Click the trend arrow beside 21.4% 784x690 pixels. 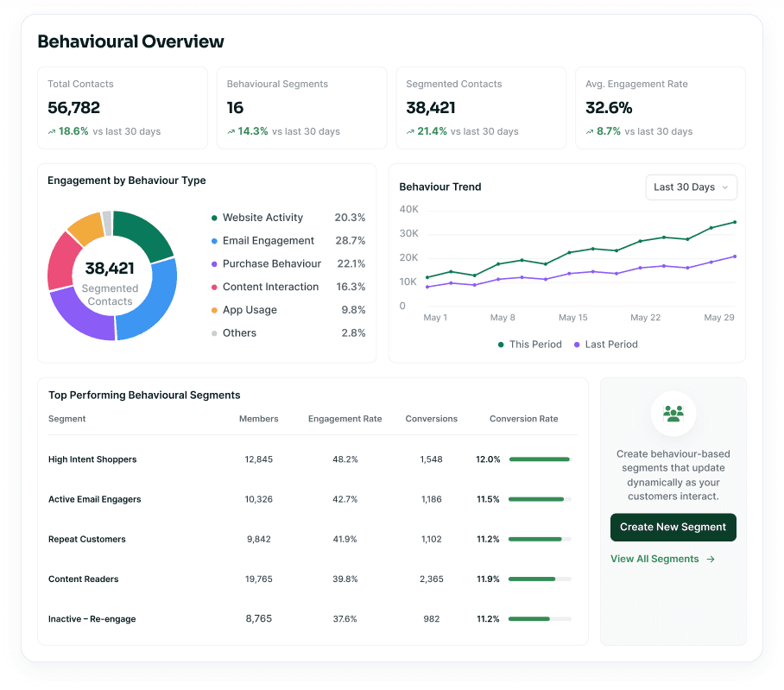410,132
